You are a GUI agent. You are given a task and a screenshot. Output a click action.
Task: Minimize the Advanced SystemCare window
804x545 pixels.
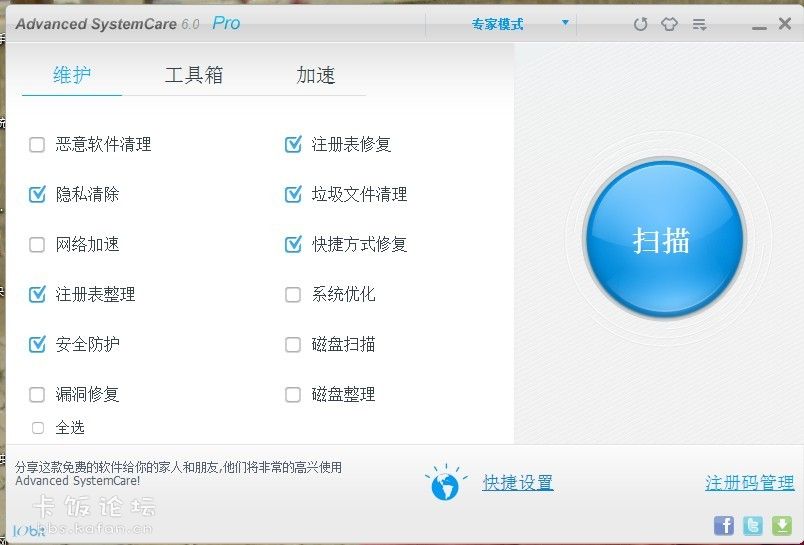(759, 26)
